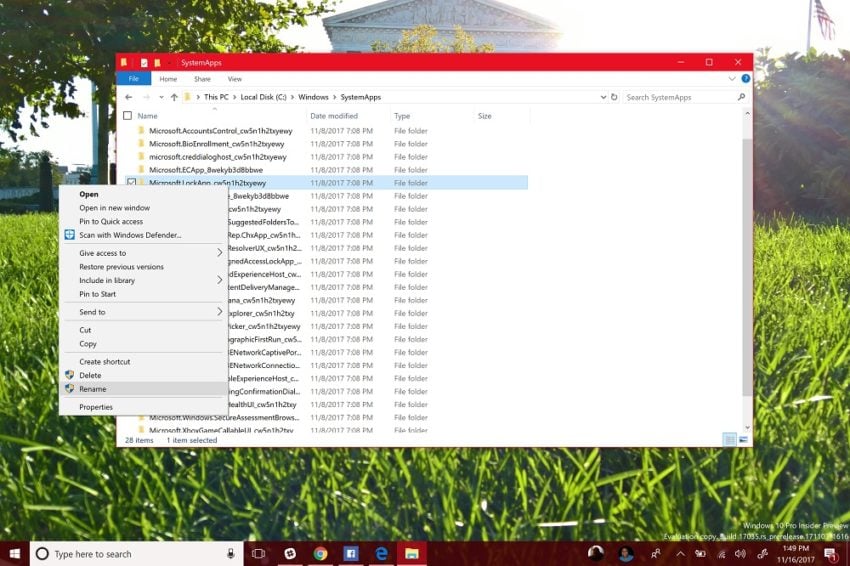The width and height of the screenshot is (850, 566).
Task: Switch to the Home ribbon tab
Action: pos(168,79)
